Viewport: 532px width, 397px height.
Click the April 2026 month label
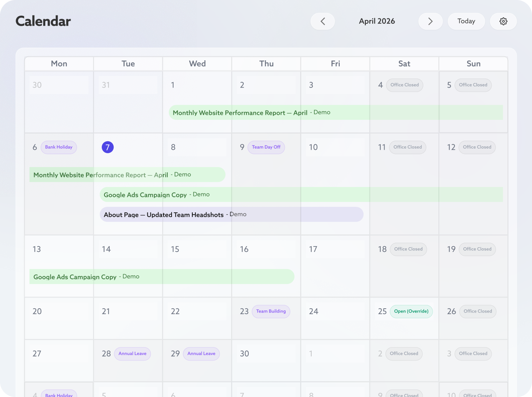tap(377, 21)
